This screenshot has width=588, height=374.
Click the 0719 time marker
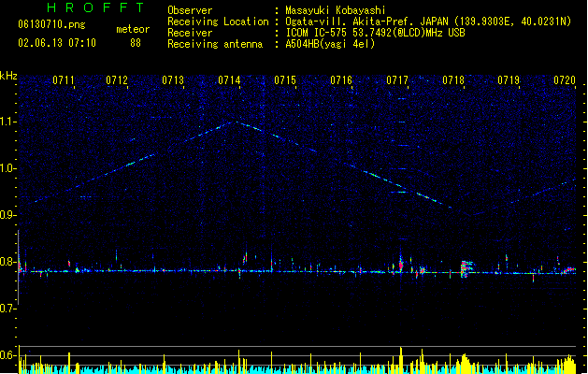509,80
